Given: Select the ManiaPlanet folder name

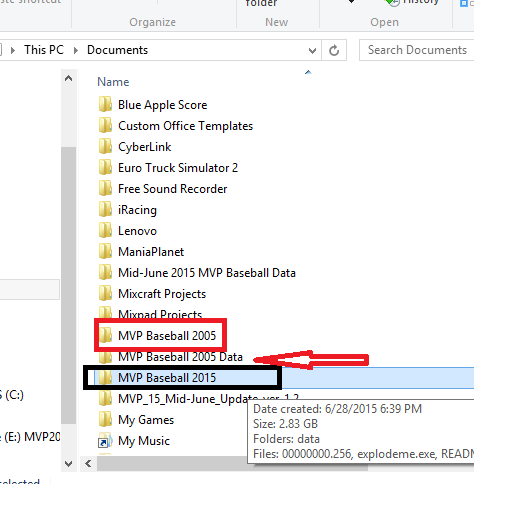Looking at the screenshot, I should 151,252.
